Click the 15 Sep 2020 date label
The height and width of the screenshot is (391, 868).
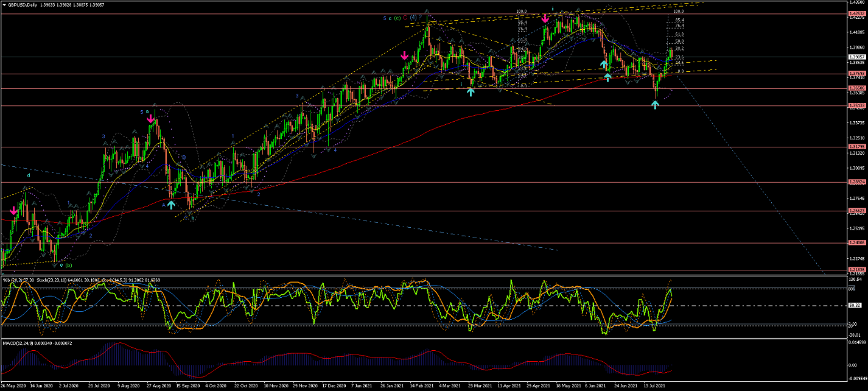[x=188, y=386]
